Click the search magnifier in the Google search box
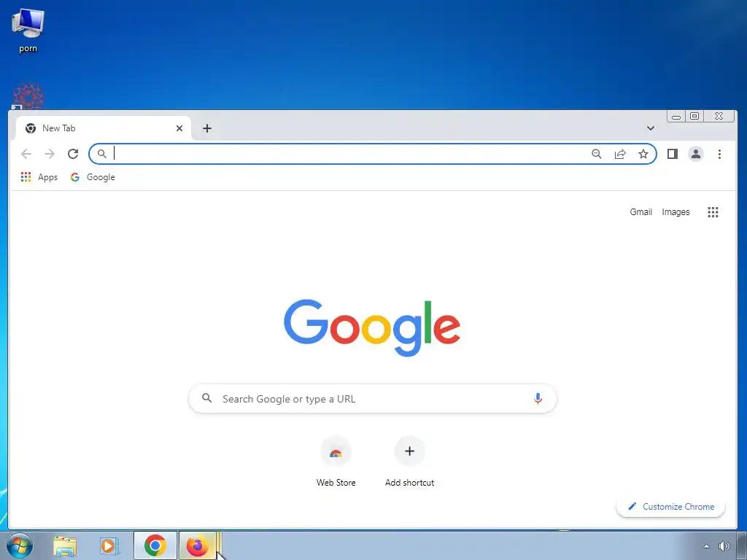 pos(206,398)
